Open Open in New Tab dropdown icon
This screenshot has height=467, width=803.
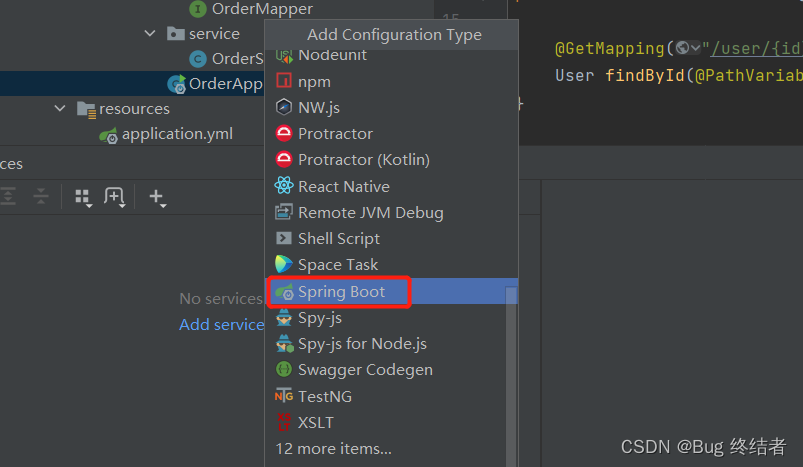coord(115,197)
